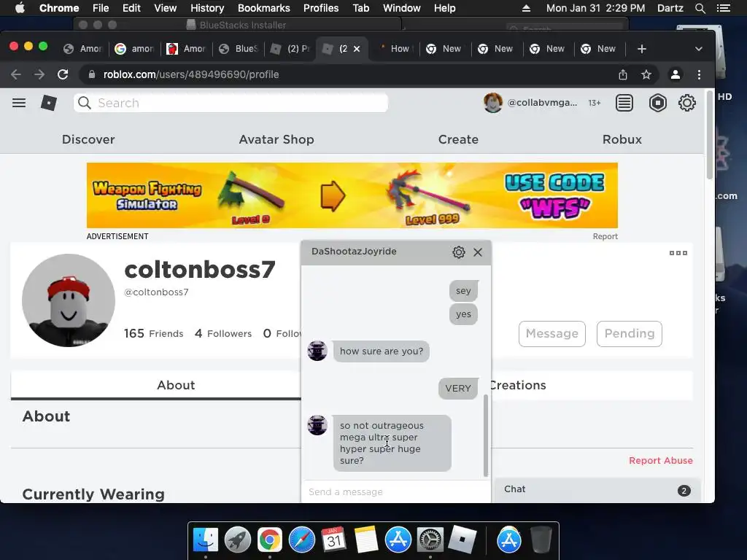Open the Roblox hamburger navigation menu

point(19,103)
